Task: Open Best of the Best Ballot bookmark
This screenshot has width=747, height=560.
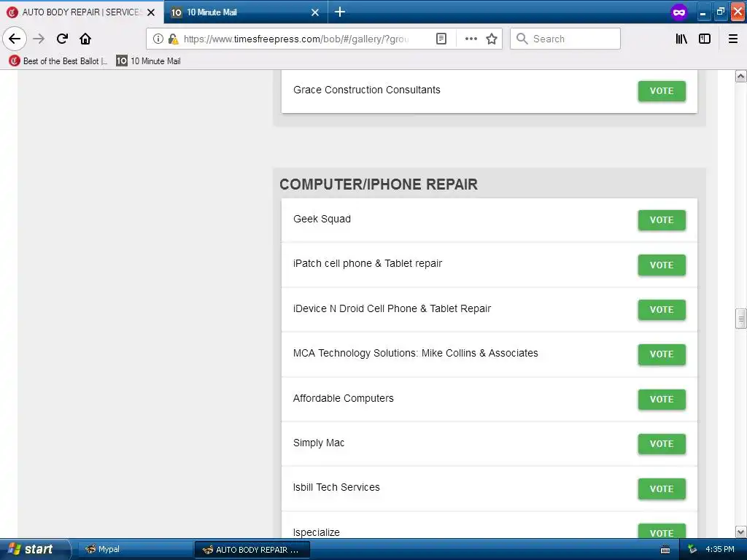Action: pos(59,61)
